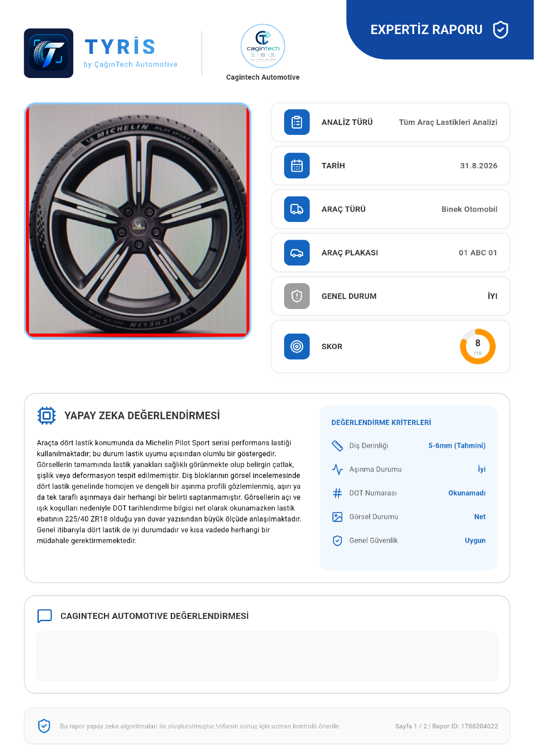Click the 'Okunamadı' DOT number value
This screenshot has height=756, width=535.
[x=467, y=493]
